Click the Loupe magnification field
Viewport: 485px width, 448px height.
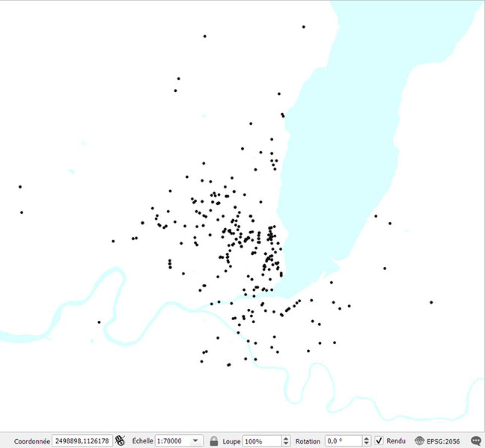(262, 441)
